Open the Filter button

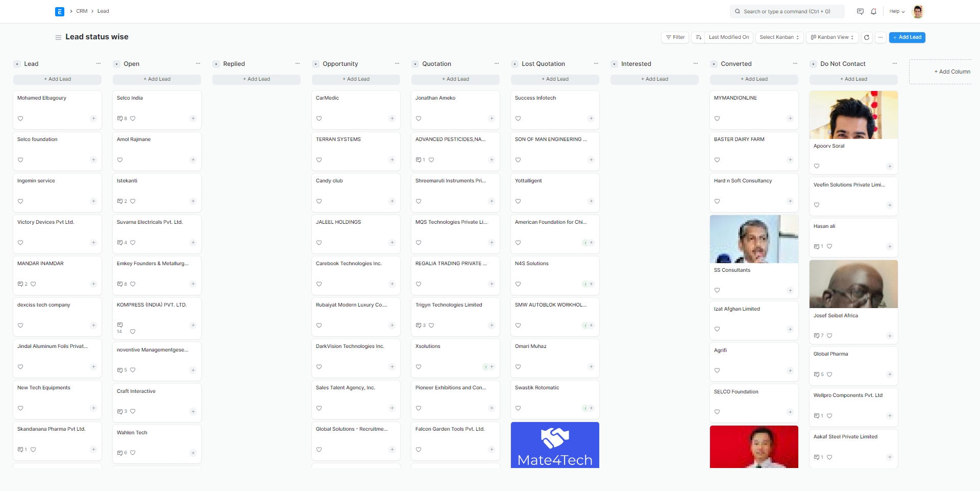pyautogui.click(x=675, y=37)
